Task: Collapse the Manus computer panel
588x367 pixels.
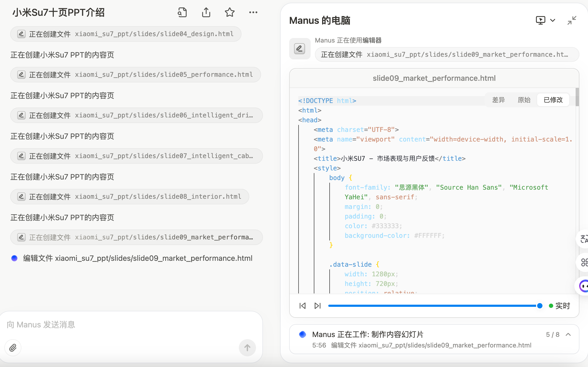Action: 572,20
